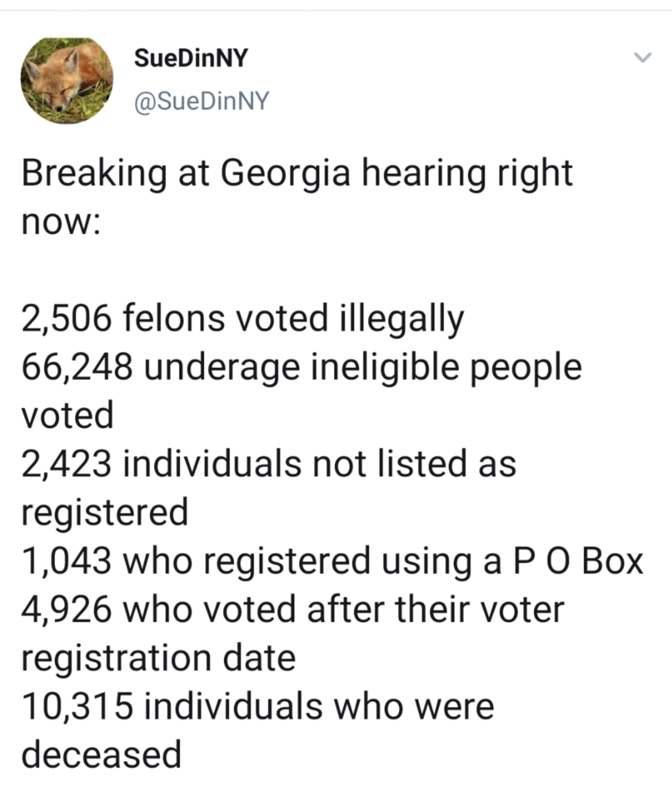Click the 'P O Box' text

[x=578, y=561]
